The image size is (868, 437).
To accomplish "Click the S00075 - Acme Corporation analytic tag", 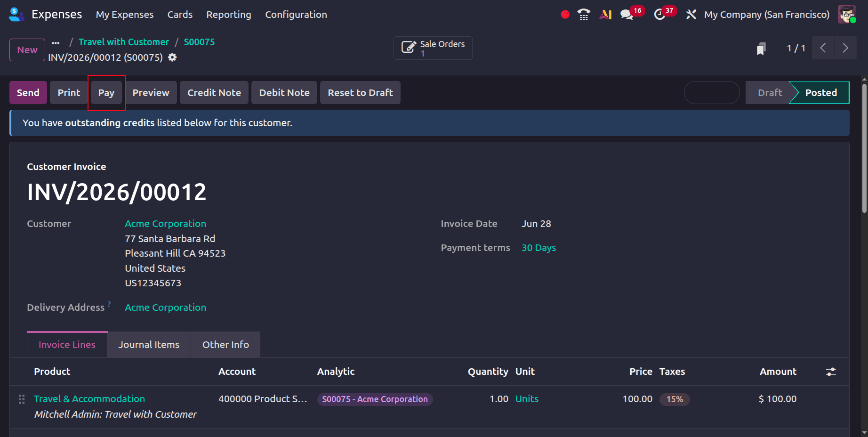I will coord(375,399).
